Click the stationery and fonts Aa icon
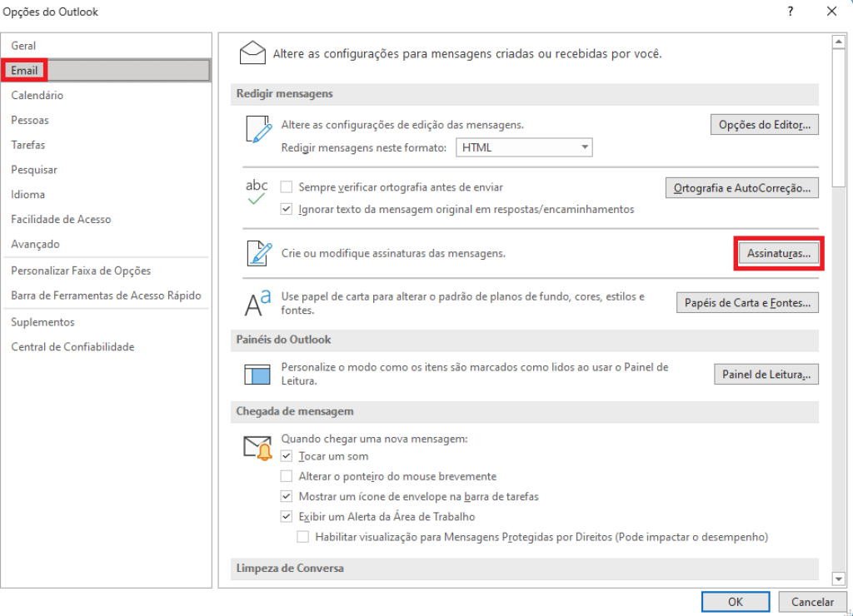 (257, 303)
